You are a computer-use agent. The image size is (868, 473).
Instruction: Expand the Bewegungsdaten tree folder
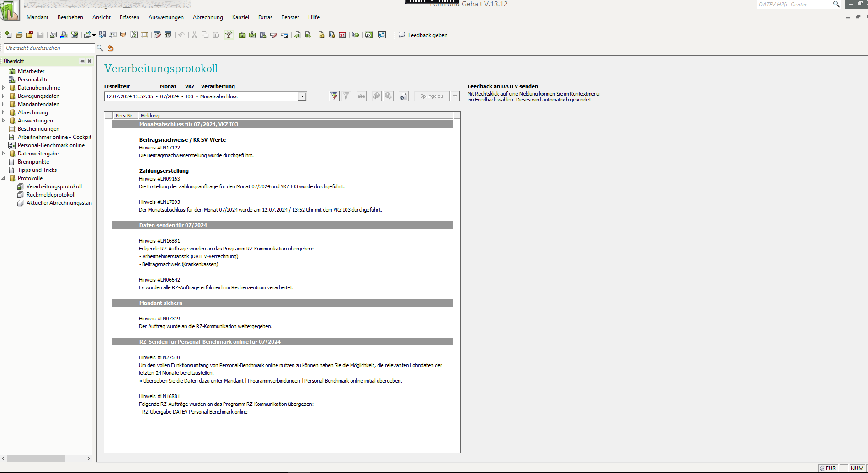click(x=4, y=96)
